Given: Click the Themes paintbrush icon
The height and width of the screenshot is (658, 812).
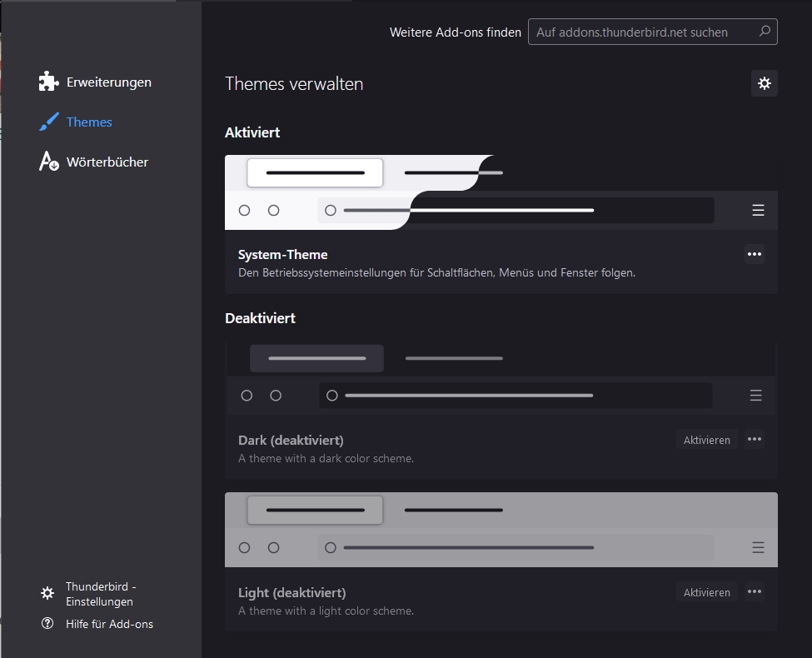Looking at the screenshot, I should tap(49, 122).
